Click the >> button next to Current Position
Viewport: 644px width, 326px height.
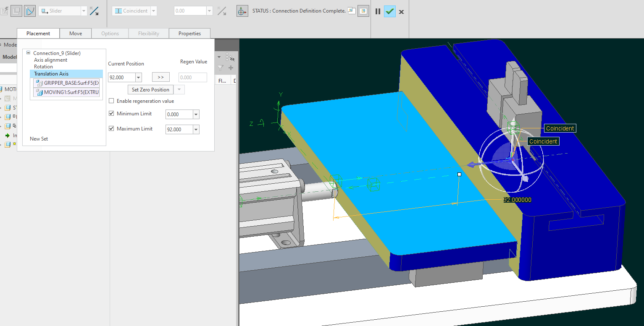click(160, 77)
